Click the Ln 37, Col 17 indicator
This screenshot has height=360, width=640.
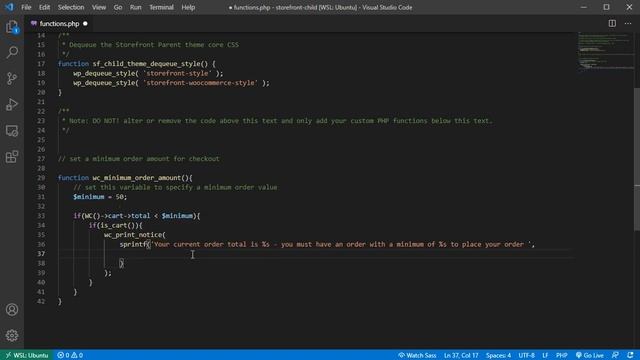461,355
